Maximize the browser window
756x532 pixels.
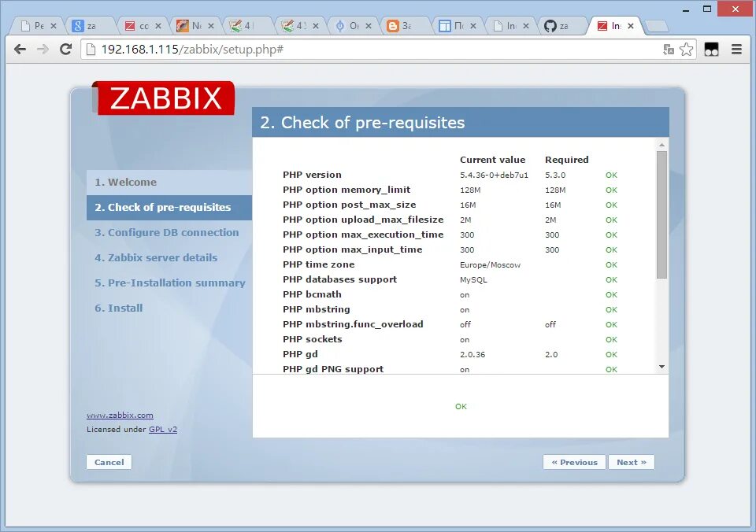pyautogui.click(x=707, y=9)
